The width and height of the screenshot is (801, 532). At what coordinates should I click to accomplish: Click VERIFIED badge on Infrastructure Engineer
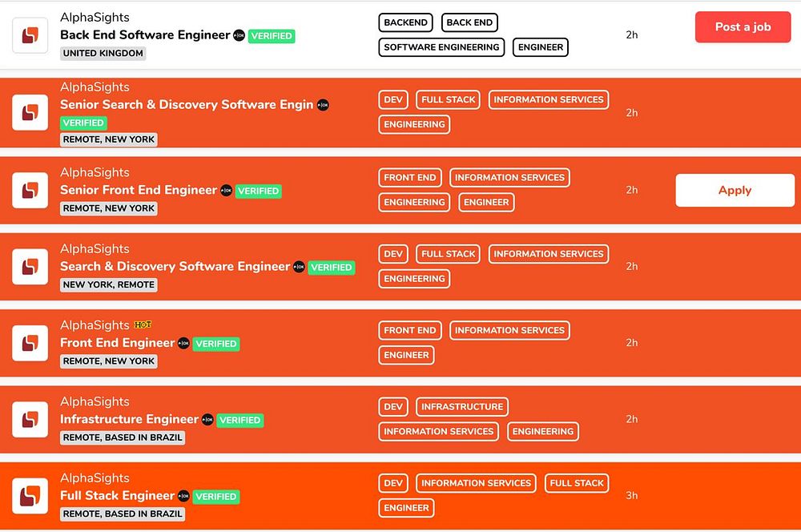click(x=240, y=420)
